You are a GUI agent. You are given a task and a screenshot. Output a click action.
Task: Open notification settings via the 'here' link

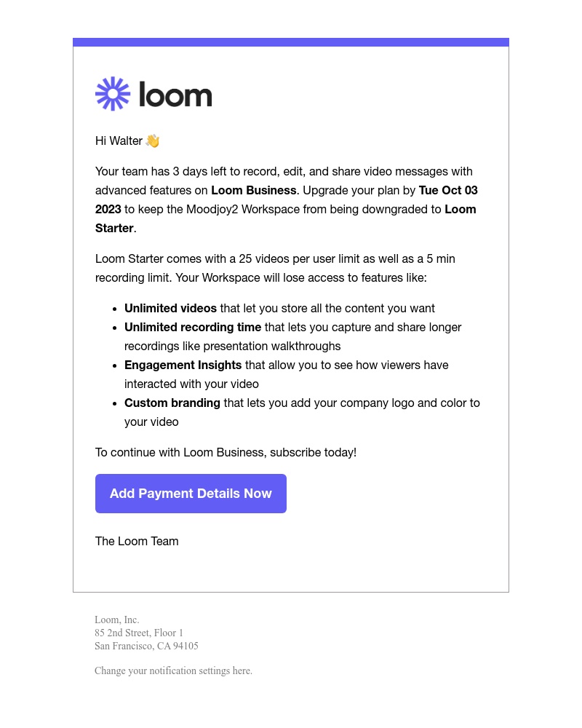click(x=242, y=670)
